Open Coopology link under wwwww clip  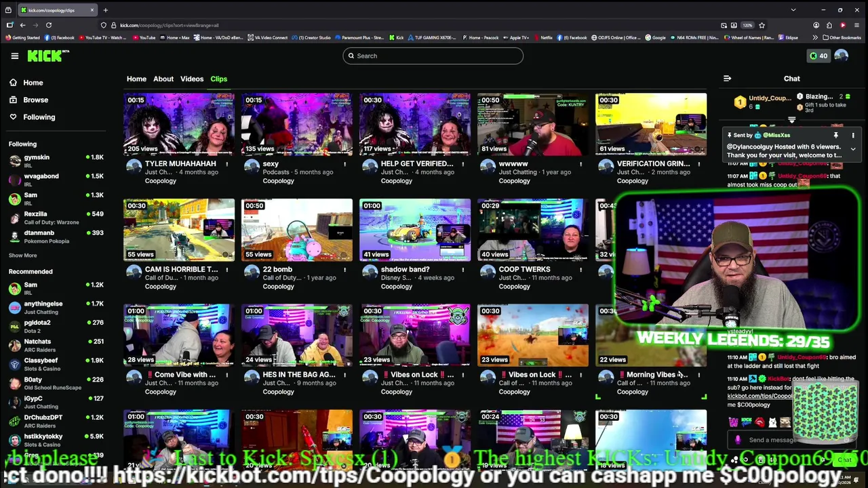tap(514, 181)
